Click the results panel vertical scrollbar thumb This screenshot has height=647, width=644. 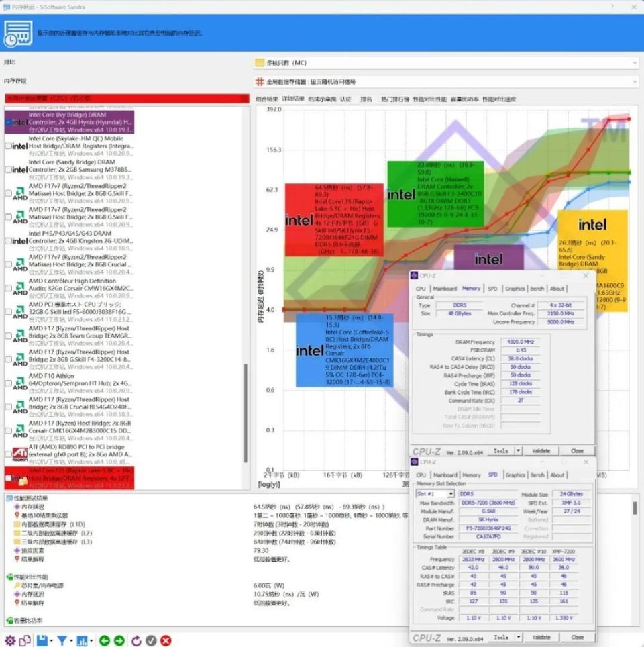click(x=635, y=508)
